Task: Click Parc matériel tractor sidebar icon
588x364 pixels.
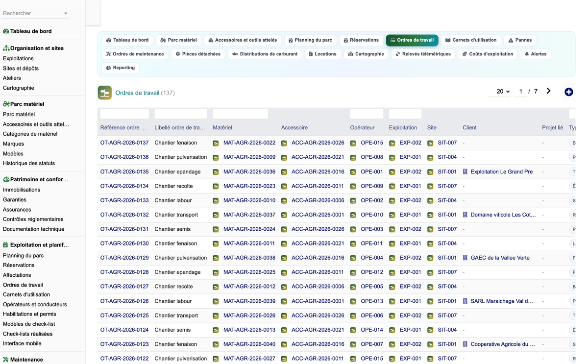Action: click(x=6, y=104)
